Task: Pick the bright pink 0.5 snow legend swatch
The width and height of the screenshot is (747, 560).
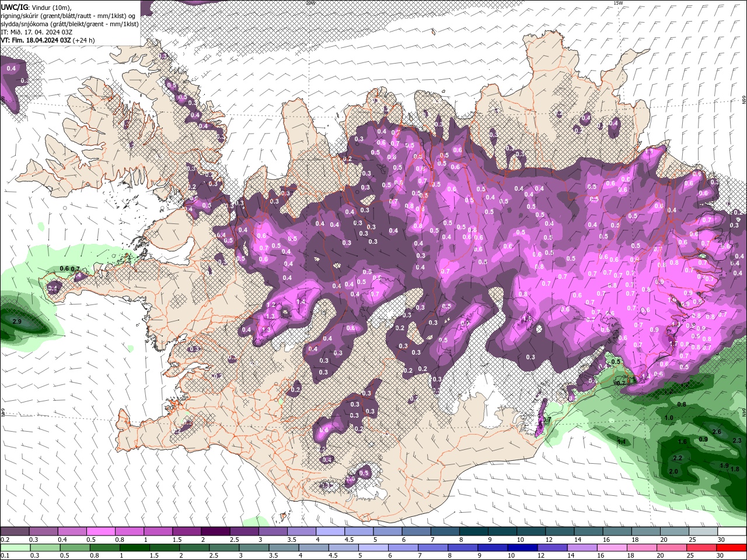Action: 100,531
